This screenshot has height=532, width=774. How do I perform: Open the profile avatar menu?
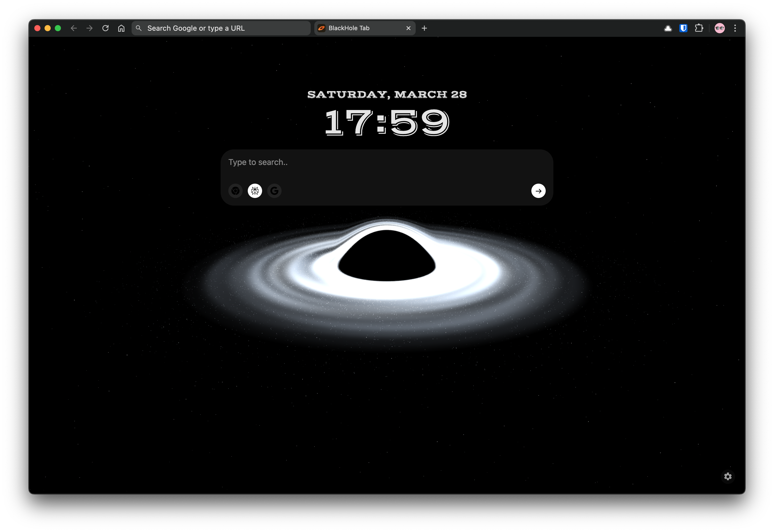(720, 28)
